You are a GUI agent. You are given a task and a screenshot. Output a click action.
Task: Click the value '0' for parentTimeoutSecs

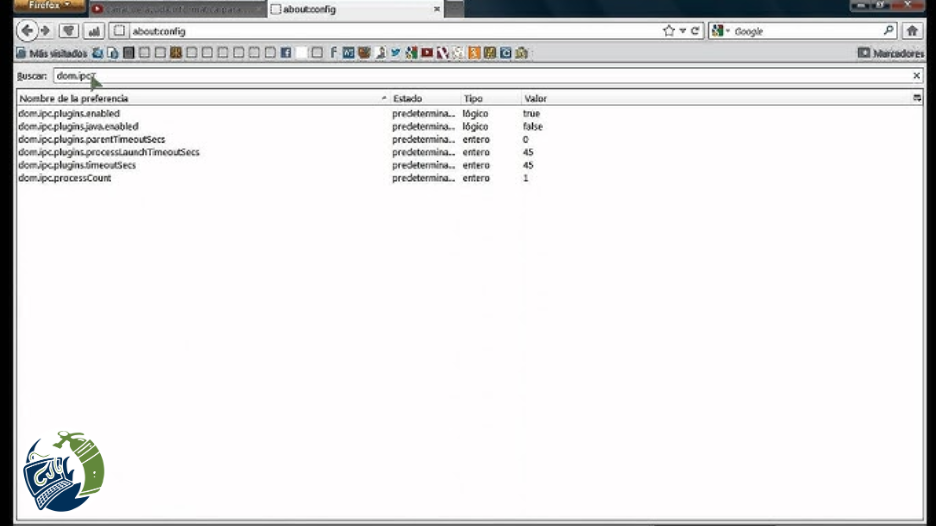point(525,139)
